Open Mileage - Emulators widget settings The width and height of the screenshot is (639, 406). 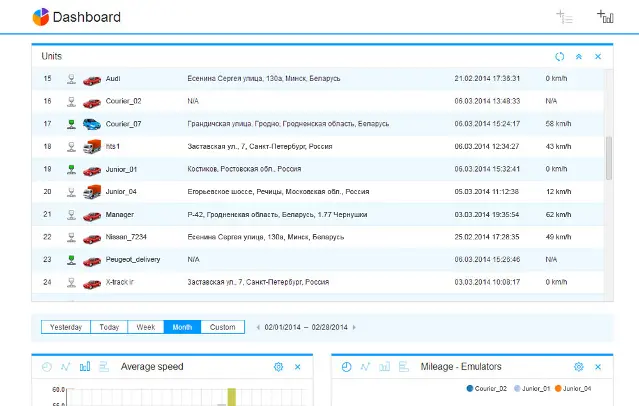click(x=579, y=367)
